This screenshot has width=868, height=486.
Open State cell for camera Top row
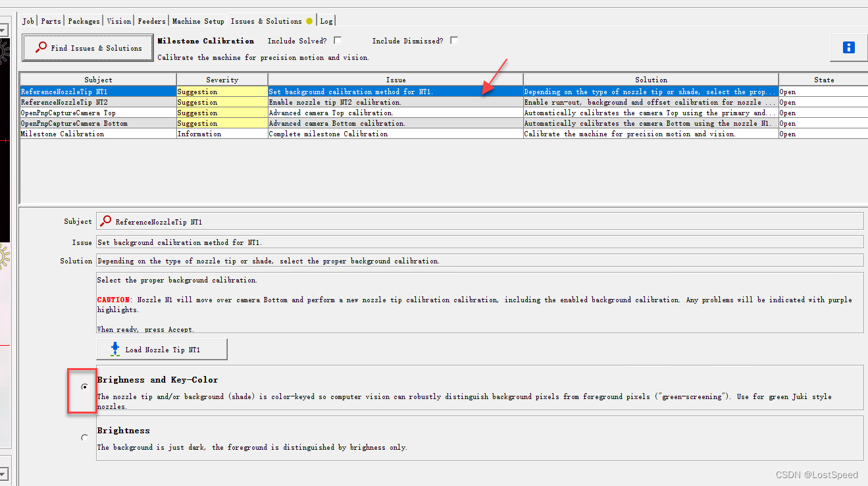pos(823,113)
